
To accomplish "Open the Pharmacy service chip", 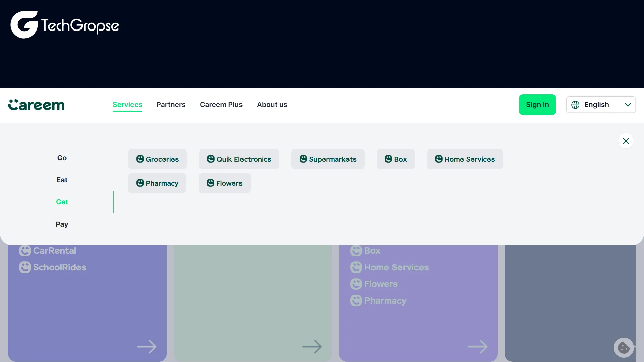I will pos(157,183).
